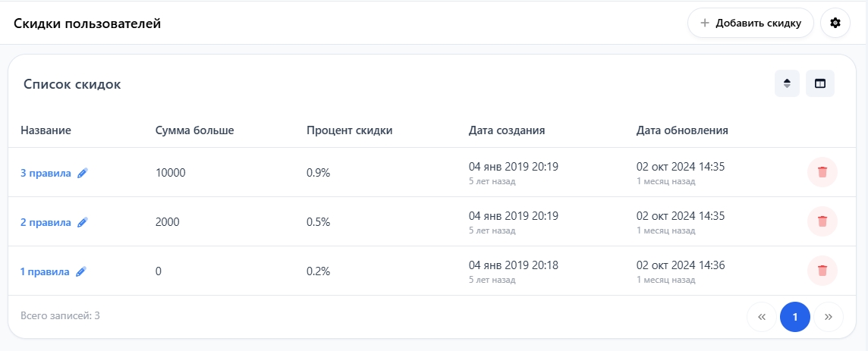The width and height of the screenshot is (868, 351).
Task: Click the "Сумма больше" column header
Action: (x=194, y=130)
